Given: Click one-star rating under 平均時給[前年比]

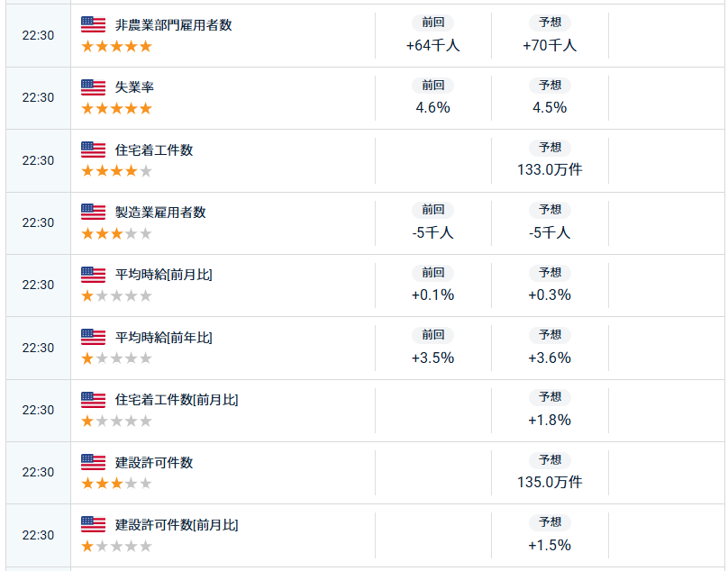Looking at the screenshot, I should (x=116, y=358).
